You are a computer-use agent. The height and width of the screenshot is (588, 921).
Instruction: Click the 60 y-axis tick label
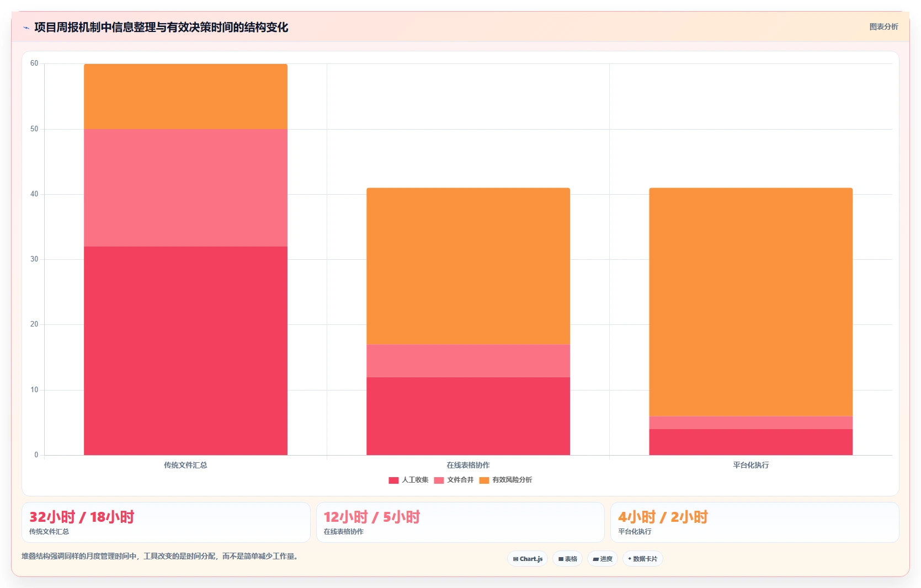[x=34, y=63]
